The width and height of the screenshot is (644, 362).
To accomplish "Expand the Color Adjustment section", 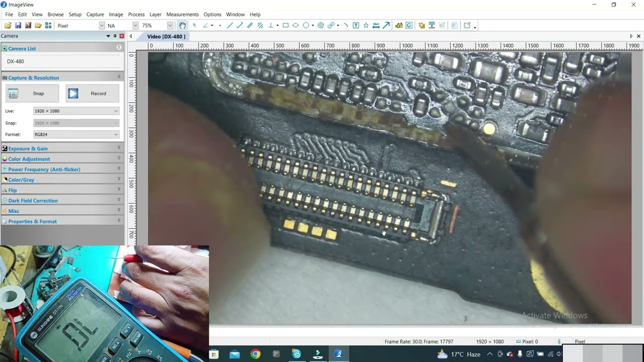I will (x=119, y=158).
